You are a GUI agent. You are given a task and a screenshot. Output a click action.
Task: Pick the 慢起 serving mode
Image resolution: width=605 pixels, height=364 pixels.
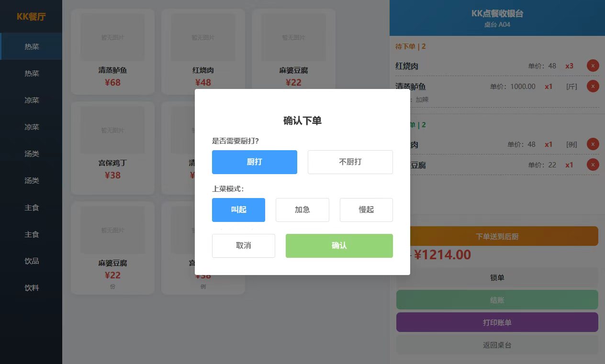click(x=366, y=210)
